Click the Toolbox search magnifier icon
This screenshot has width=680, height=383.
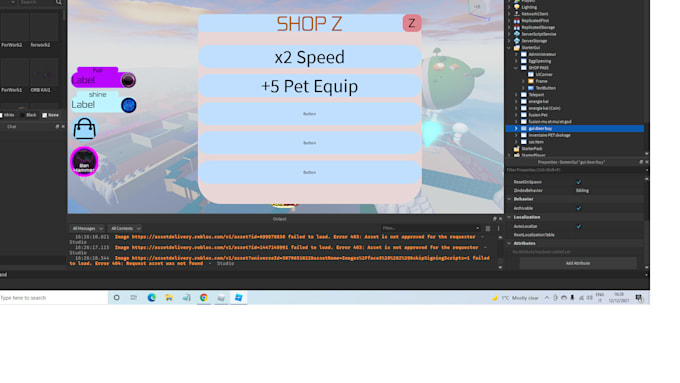(59, 2)
